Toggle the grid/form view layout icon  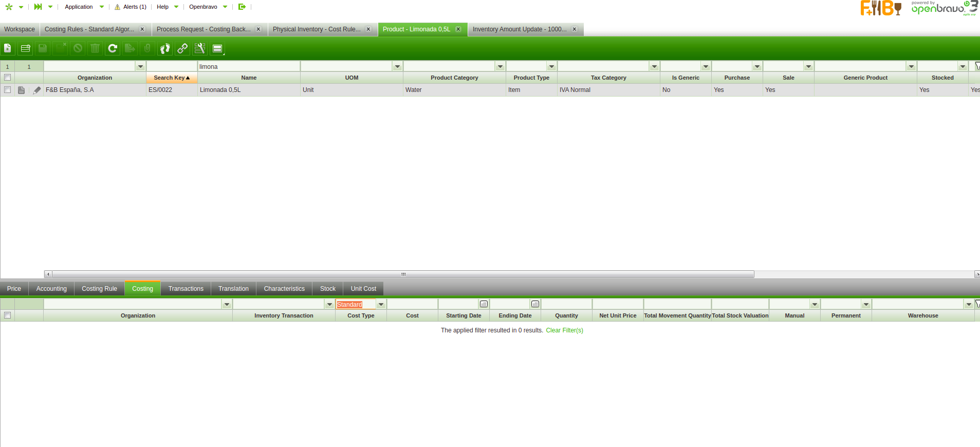click(217, 48)
